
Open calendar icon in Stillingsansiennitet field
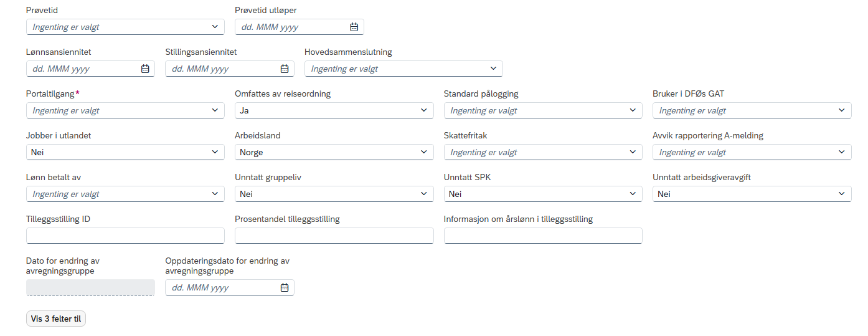(285, 69)
